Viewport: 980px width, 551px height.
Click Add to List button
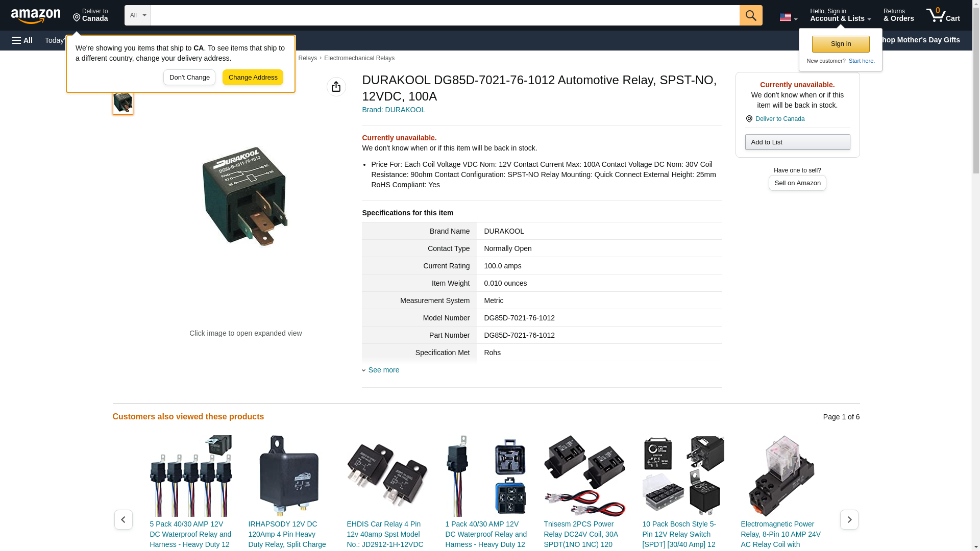[x=797, y=142]
